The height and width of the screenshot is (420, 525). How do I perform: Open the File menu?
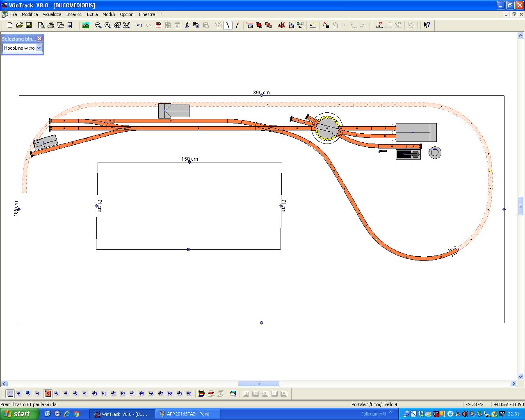coord(14,14)
